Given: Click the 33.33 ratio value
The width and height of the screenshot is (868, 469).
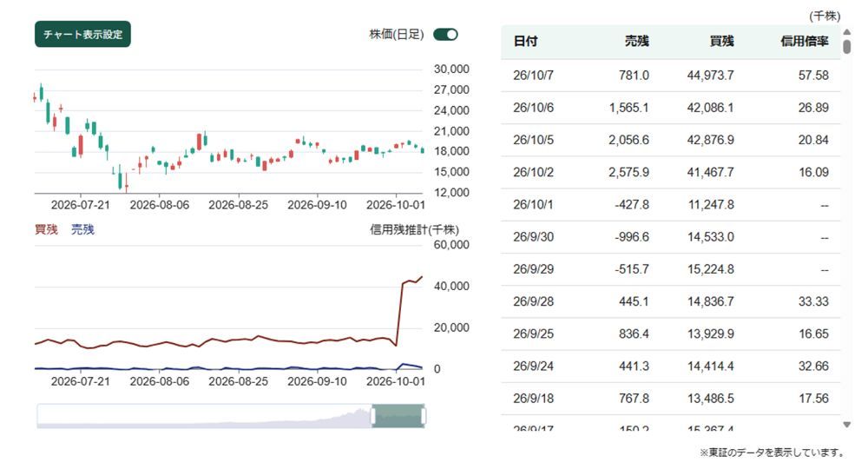Looking at the screenshot, I should (813, 301).
